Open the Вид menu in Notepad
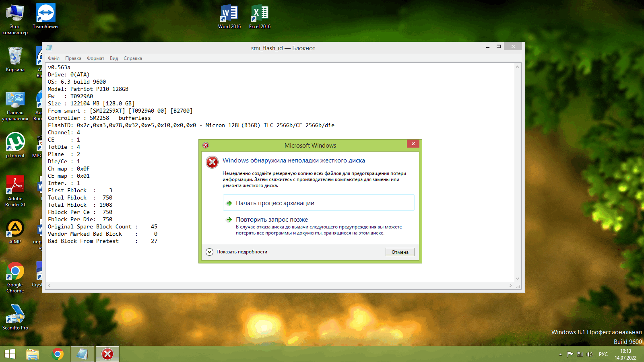This screenshot has width=644, height=362. click(x=114, y=58)
